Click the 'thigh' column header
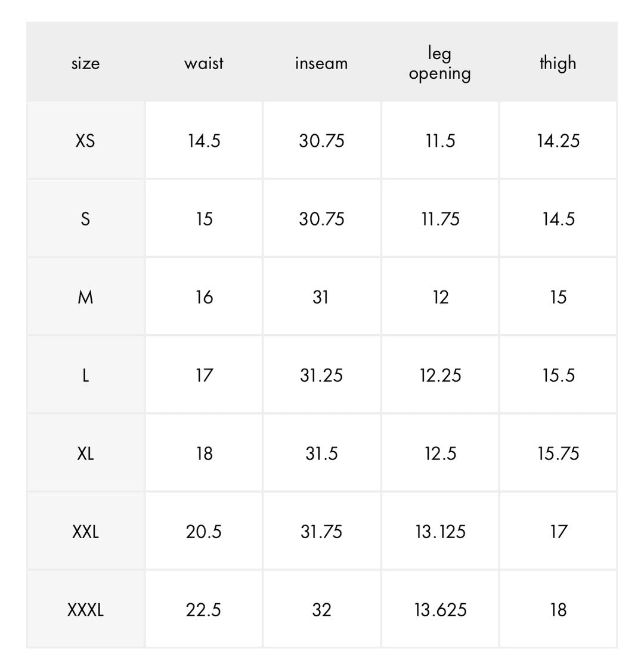The image size is (644, 667). tap(558, 63)
